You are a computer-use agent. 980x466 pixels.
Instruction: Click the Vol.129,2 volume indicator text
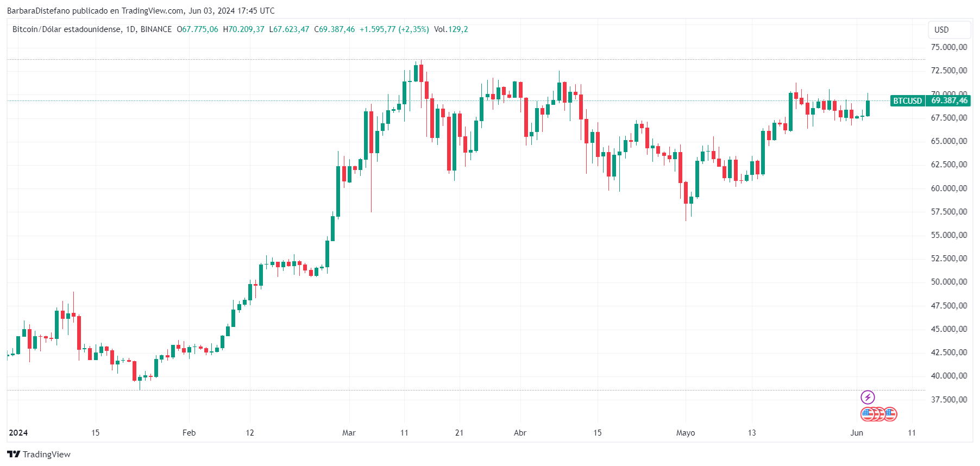click(451, 29)
